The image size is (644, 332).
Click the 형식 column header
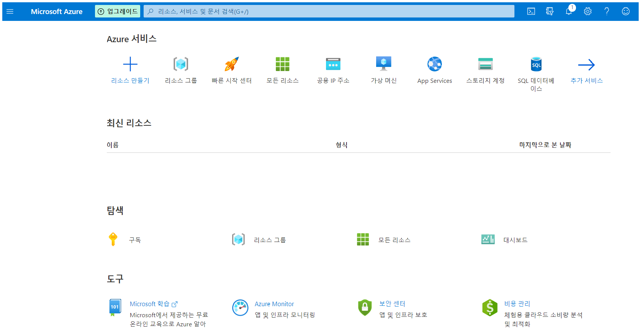click(342, 145)
